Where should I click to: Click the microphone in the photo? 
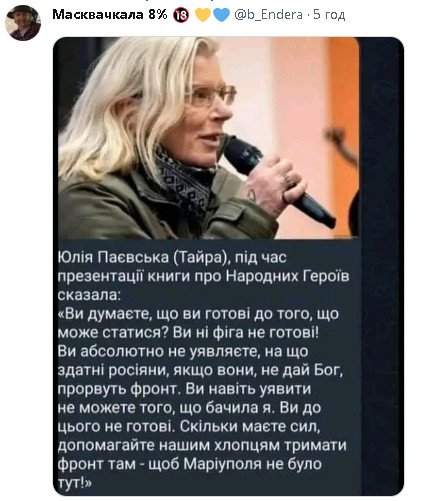tap(278, 180)
